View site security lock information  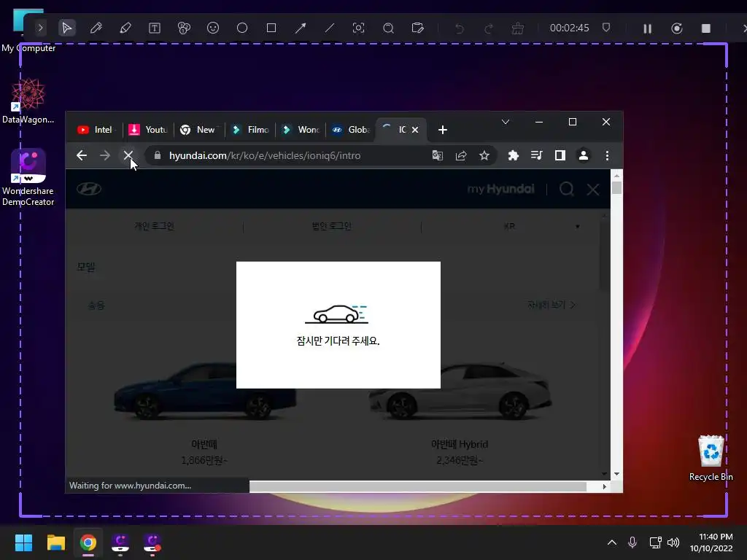158,155
